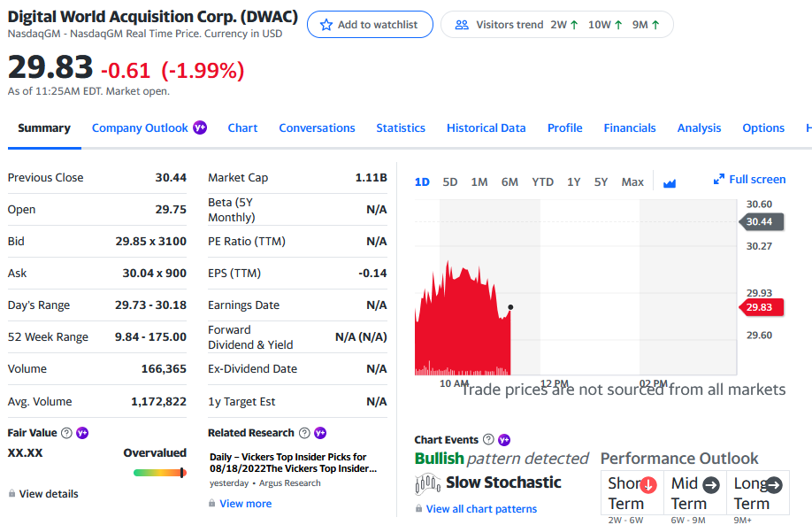Viewport: 812px width, 525px height.
Task: Open the Chart Events help question mark
Action: tap(488, 439)
